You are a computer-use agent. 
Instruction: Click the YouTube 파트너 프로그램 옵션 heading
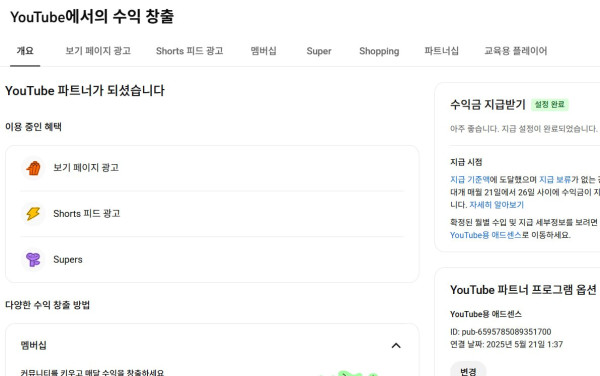pos(523,290)
